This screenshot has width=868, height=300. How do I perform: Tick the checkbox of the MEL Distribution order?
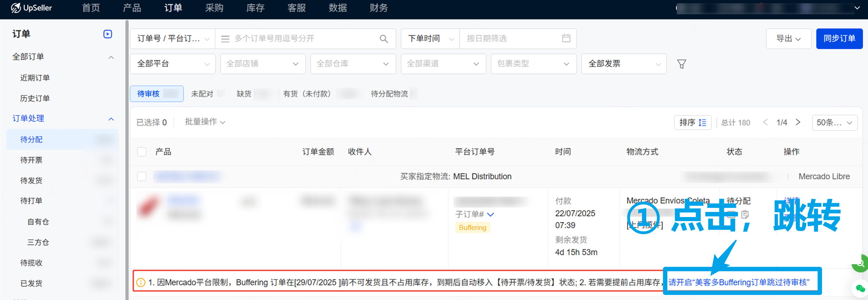(x=142, y=176)
